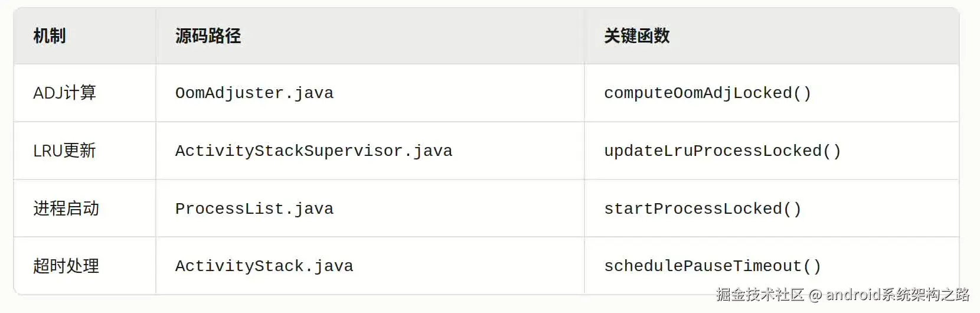This screenshot has width=980, height=313.
Task: Click the @ symbol in the watermark
Action: 815,295
